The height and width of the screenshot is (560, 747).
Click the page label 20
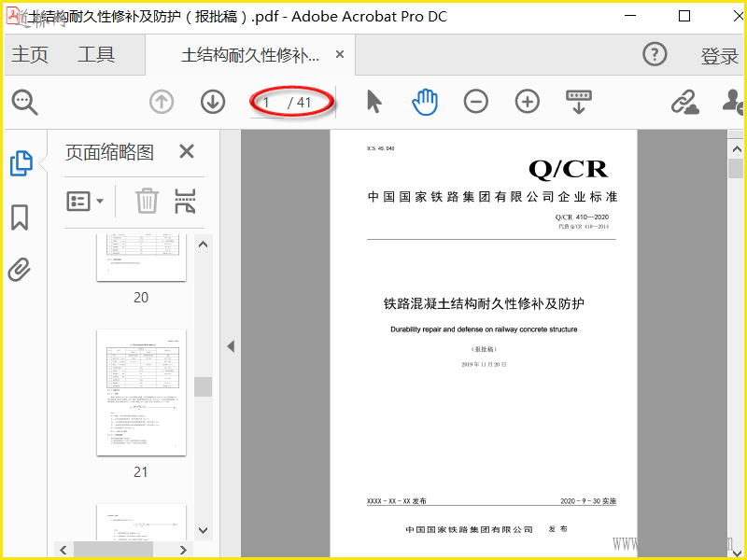(141, 297)
